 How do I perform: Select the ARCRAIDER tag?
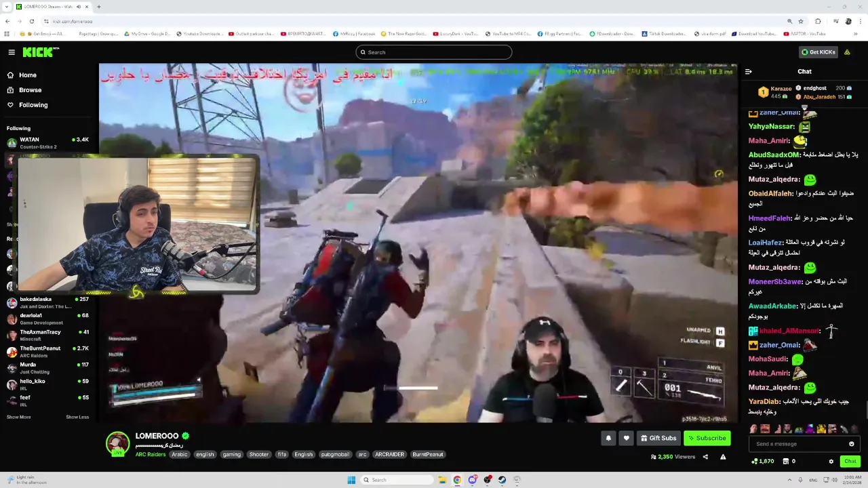point(389,454)
